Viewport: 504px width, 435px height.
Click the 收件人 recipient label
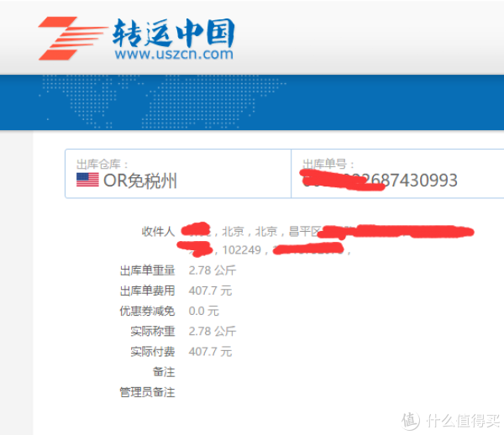click(x=158, y=231)
